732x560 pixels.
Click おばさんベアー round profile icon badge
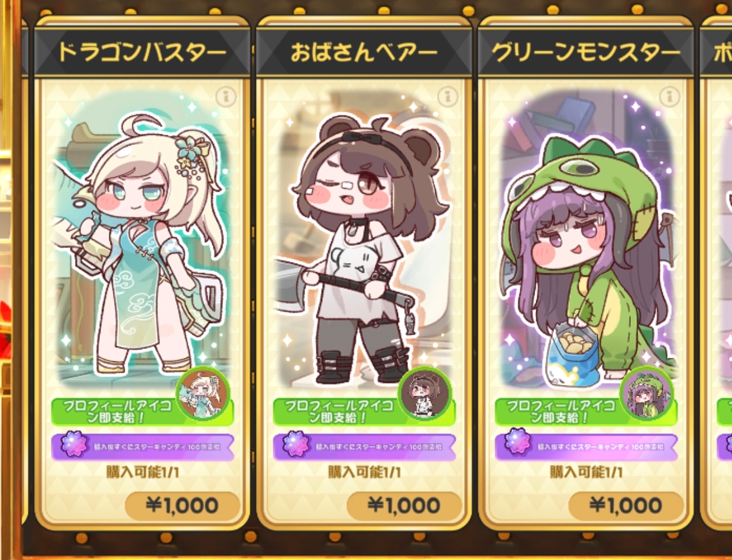tap(425, 393)
